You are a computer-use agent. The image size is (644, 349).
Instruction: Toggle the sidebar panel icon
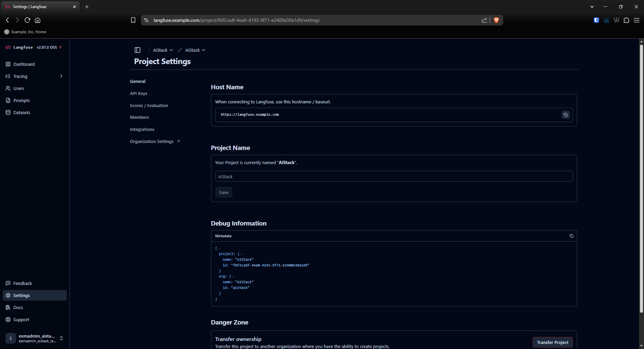coord(138,50)
